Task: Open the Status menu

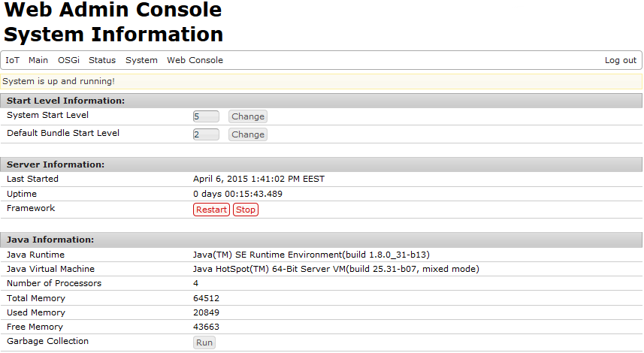Action: [x=102, y=60]
